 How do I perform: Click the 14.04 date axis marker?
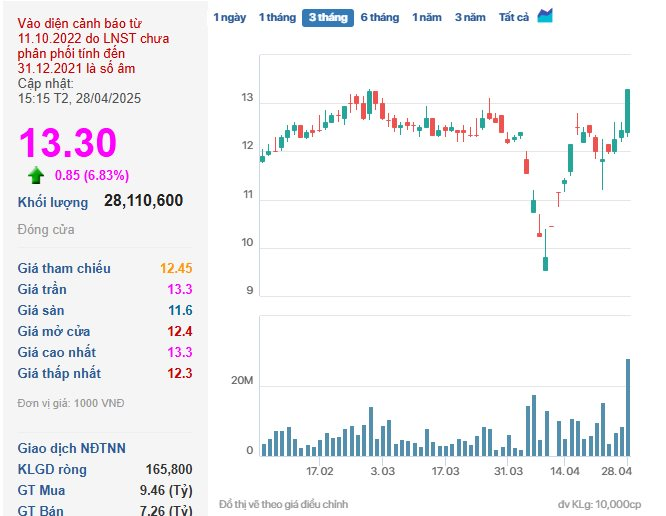coord(564,471)
